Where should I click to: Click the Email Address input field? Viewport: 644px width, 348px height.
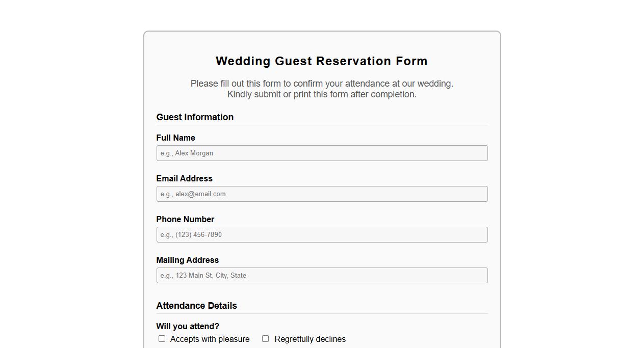click(x=322, y=194)
